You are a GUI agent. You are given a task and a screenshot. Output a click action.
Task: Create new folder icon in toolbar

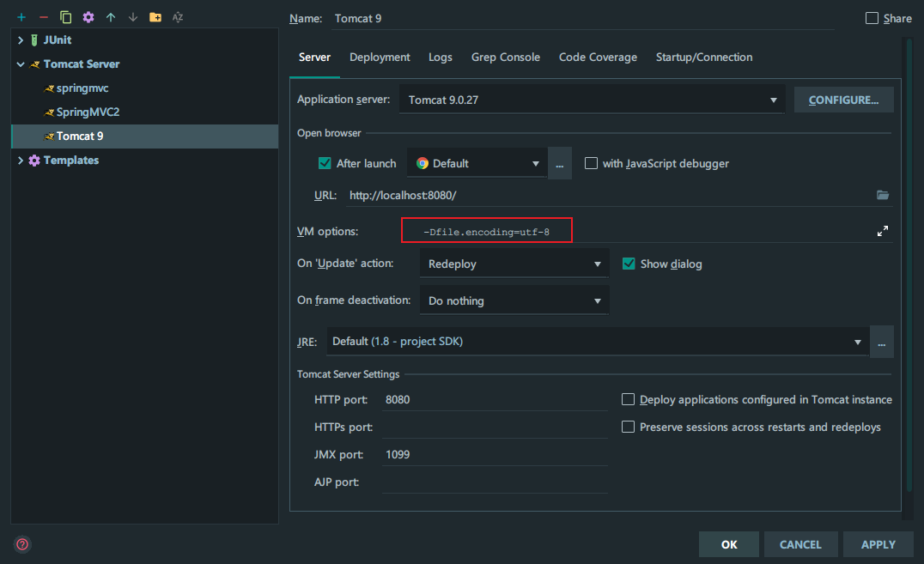click(x=155, y=17)
